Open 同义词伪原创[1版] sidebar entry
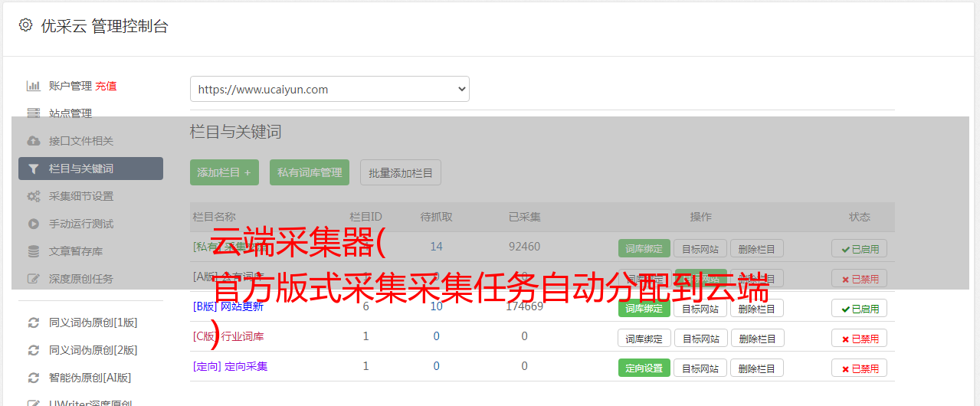The height and width of the screenshot is (406, 980). point(93,323)
